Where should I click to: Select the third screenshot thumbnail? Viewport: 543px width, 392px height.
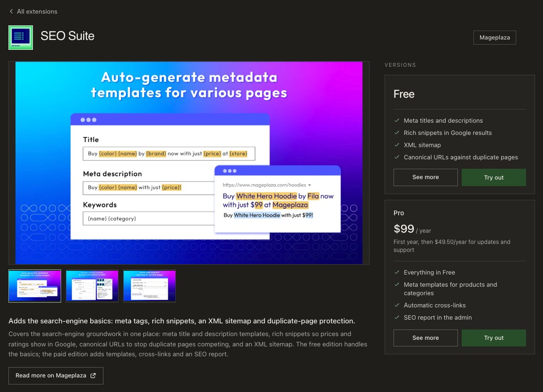coord(150,286)
